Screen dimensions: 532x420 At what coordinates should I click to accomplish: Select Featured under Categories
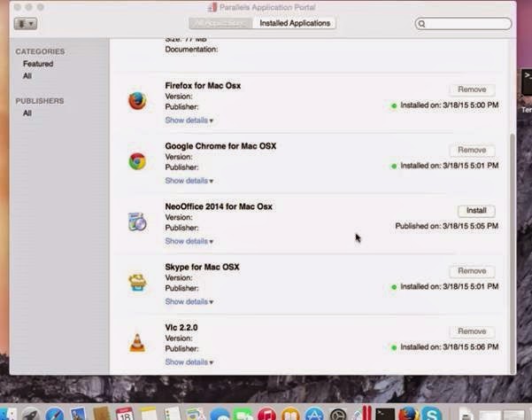(x=38, y=64)
